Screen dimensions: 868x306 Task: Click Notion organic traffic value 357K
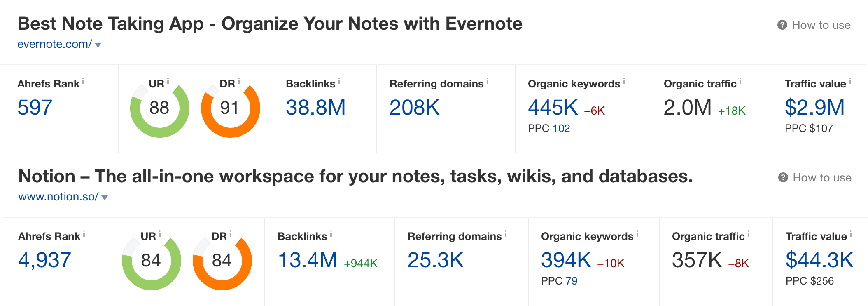(697, 260)
